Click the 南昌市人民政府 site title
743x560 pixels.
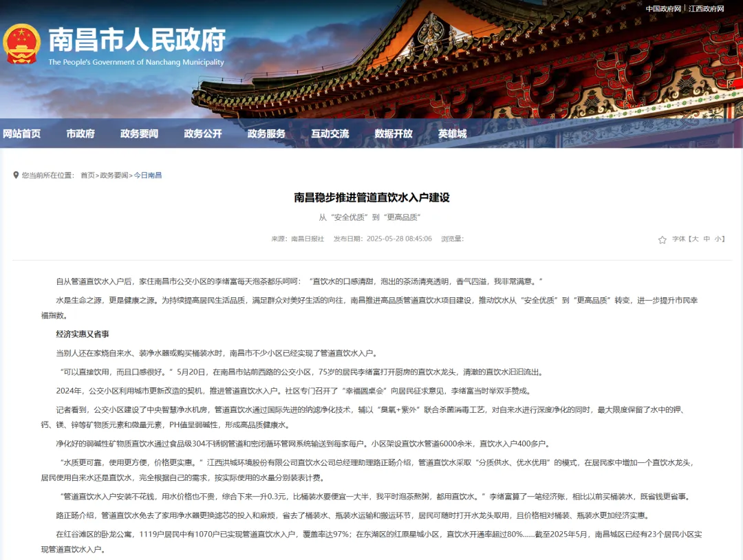(x=137, y=39)
